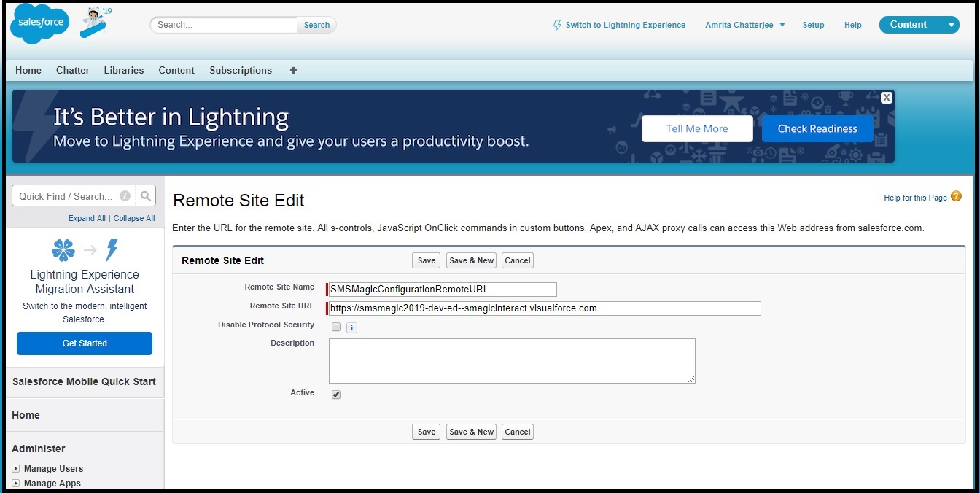Click the orange question mark help icon
This screenshot has height=493, width=980.
[956, 196]
